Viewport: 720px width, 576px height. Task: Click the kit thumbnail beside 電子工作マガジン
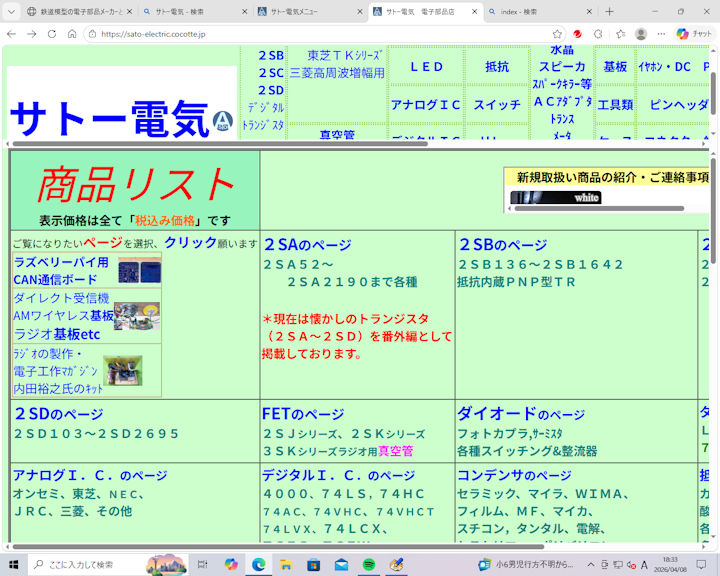123,370
